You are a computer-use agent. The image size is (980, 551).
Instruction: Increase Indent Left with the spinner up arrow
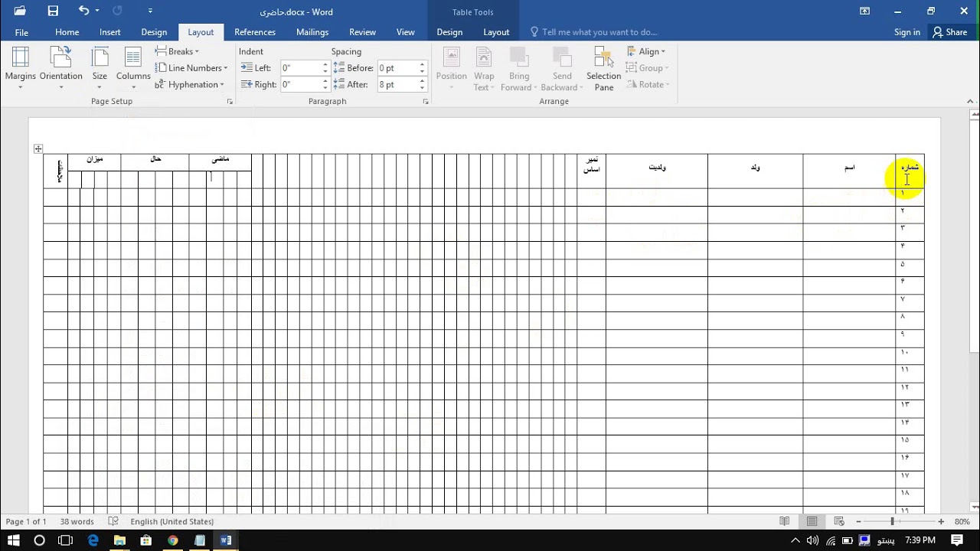325,65
